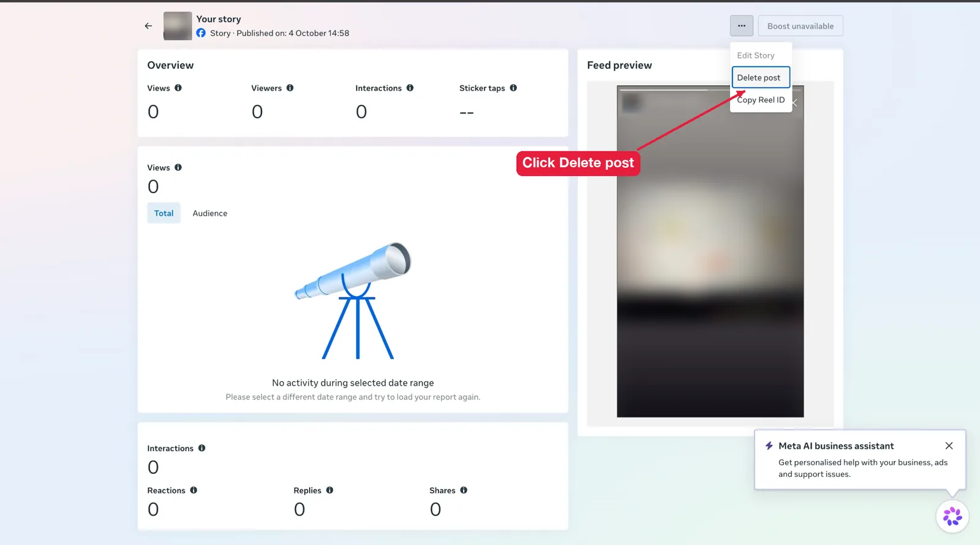
Task: Click the Facebook icon beside Story
Action: click(201, 33)
